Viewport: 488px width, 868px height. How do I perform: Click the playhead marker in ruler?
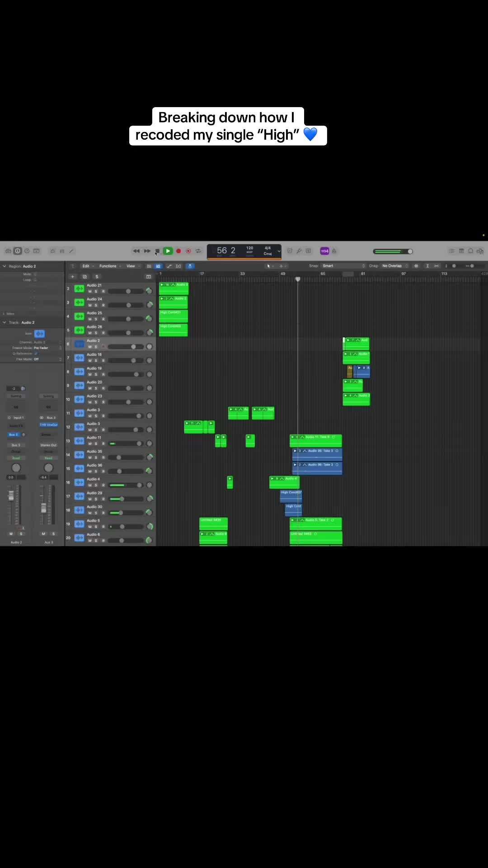pos(298,279)
